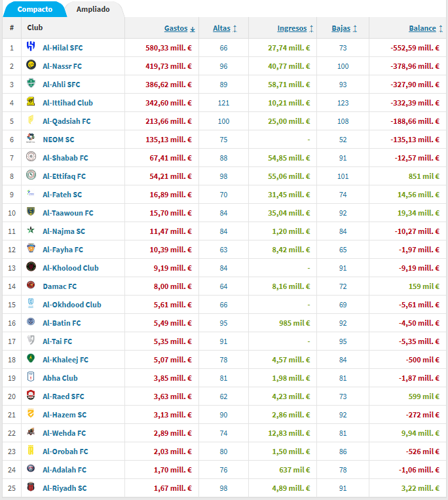Click the Al-Najma SC star crest
The width and height of the screenshot is (448, 500).
[x=31, y=230]
